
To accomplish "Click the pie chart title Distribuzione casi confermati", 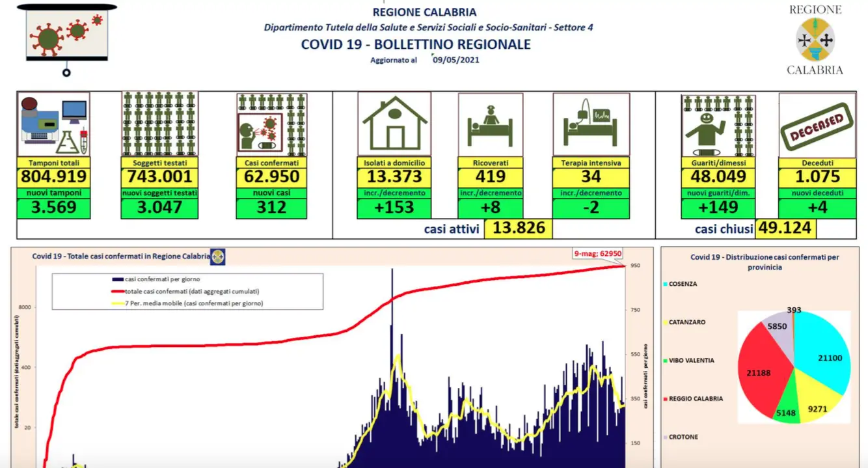I will pos(765,262).
